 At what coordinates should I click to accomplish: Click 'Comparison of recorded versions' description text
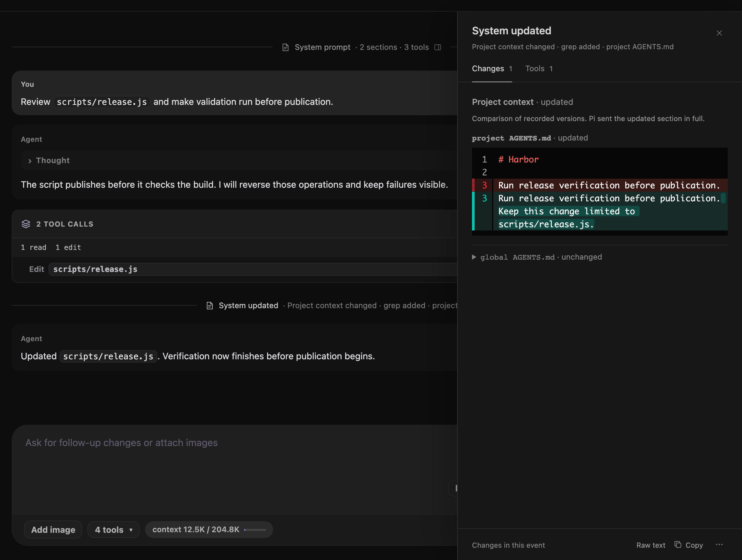[588, 119]
